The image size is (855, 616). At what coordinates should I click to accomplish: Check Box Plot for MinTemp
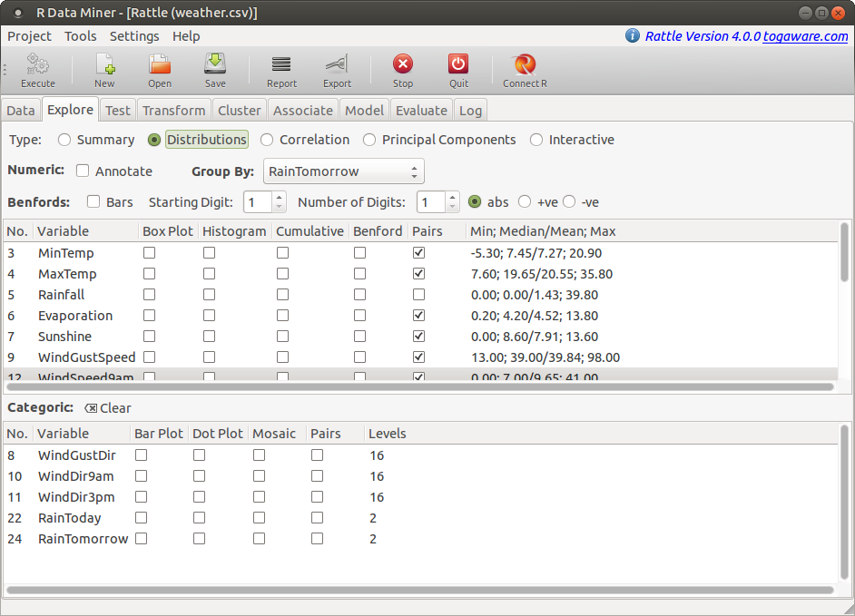pos(150,253)
